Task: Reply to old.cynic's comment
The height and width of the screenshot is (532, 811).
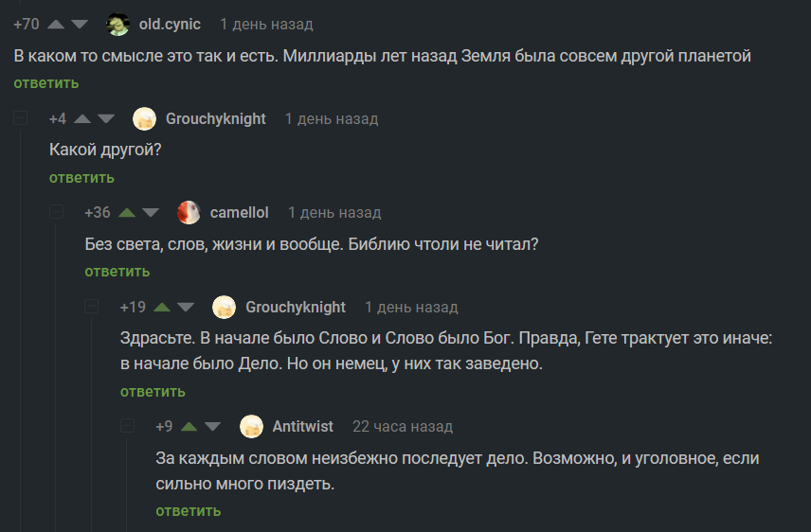Action: 45,83
